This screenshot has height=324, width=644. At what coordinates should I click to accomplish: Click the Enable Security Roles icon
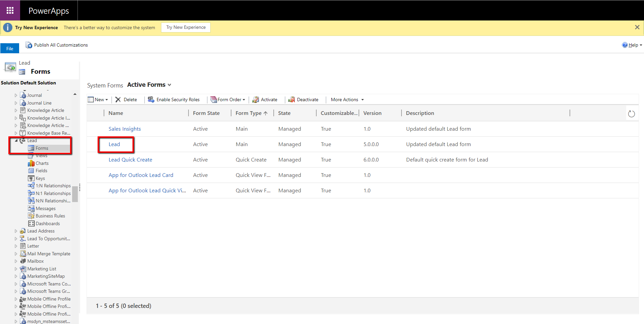click(151, 100)
